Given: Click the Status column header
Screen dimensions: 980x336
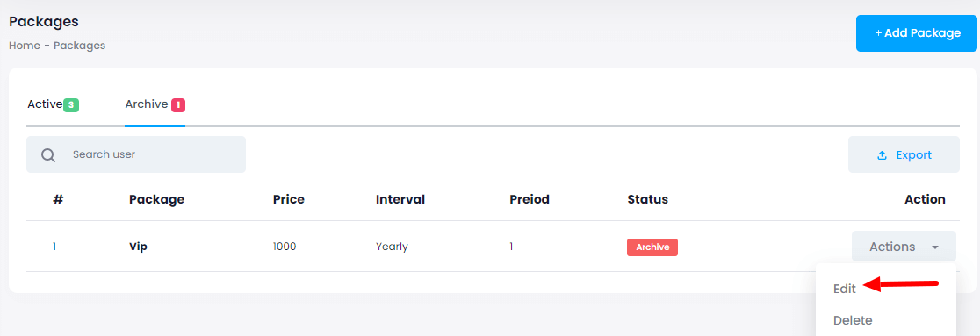Looking at the screenshot, I should coord(647,200).
